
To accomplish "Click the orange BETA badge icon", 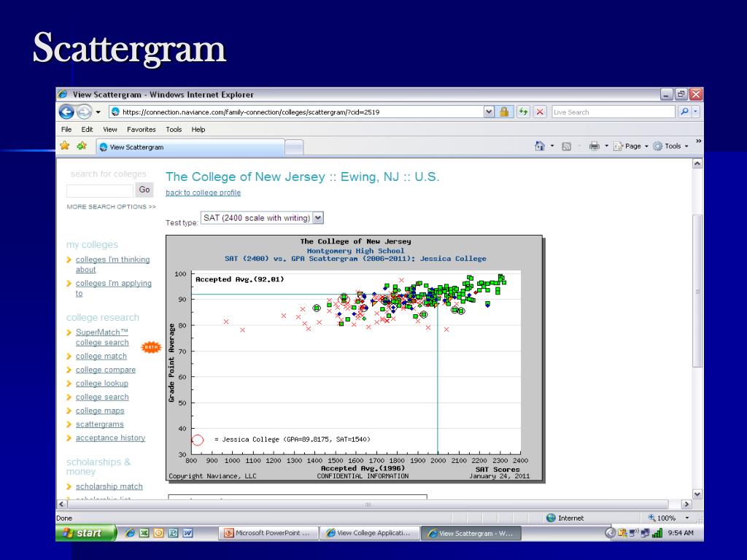I will point(151,347).
